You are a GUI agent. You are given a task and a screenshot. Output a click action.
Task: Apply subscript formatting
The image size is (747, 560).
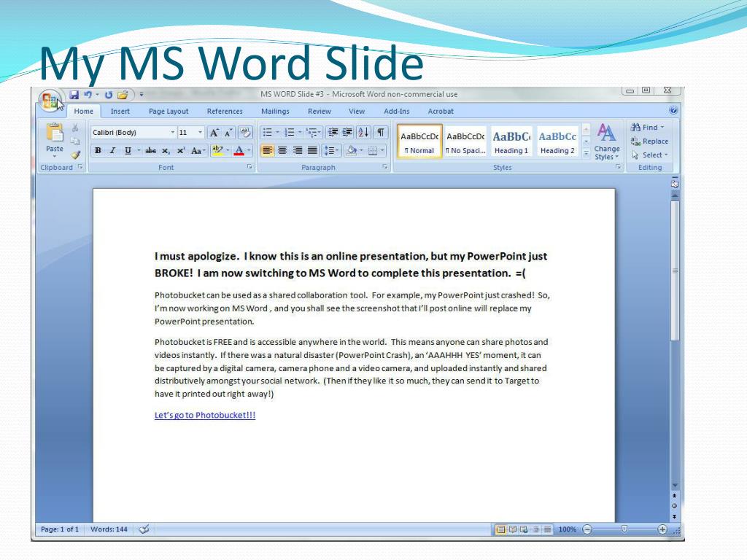point(166,151)
